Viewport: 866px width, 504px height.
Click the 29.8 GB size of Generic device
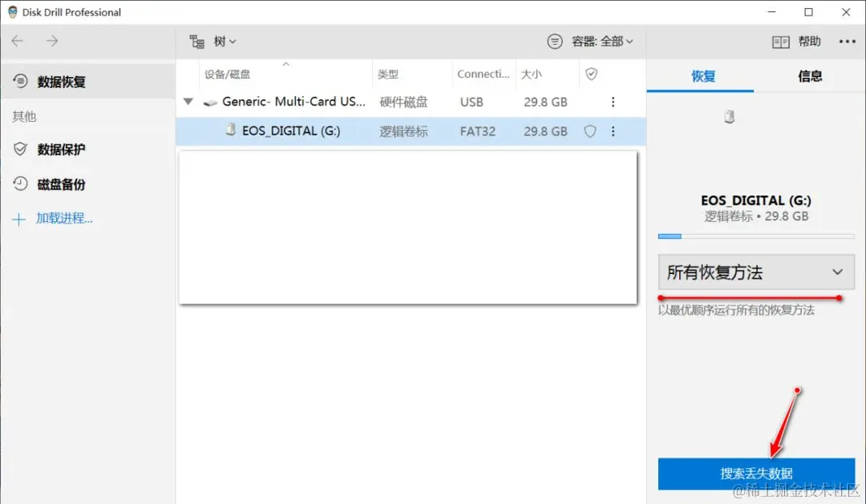pos(546,102)
